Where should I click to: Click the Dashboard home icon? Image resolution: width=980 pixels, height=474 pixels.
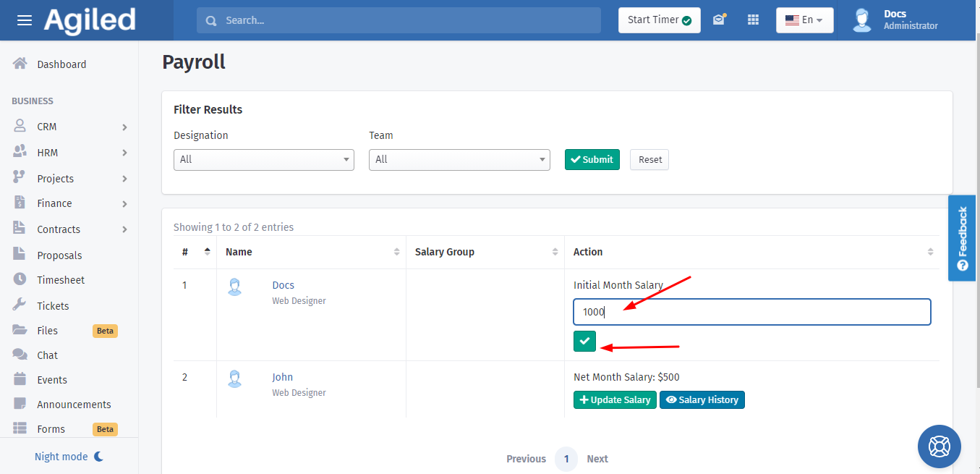pos(20,64)
